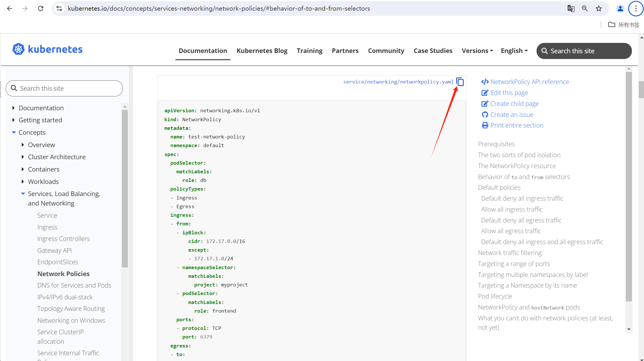Viewport: 644px width, 361px height.
Task: Copy networkpolicy.yaml code to clipboard
Action: point(460,82)
